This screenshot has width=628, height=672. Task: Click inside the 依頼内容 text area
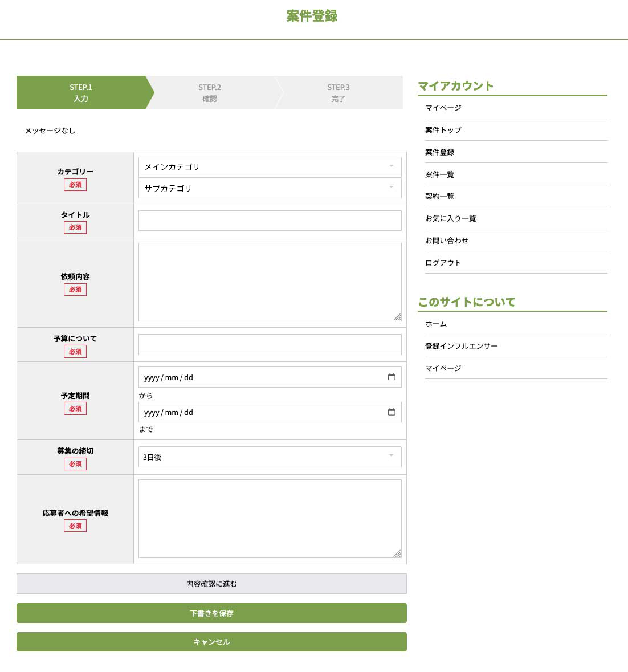tap(270, 282)
